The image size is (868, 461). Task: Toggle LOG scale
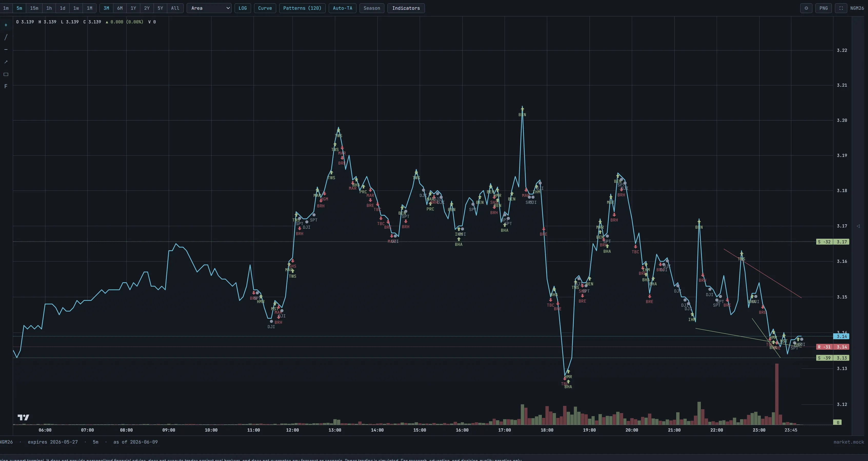tap(243, 8)
